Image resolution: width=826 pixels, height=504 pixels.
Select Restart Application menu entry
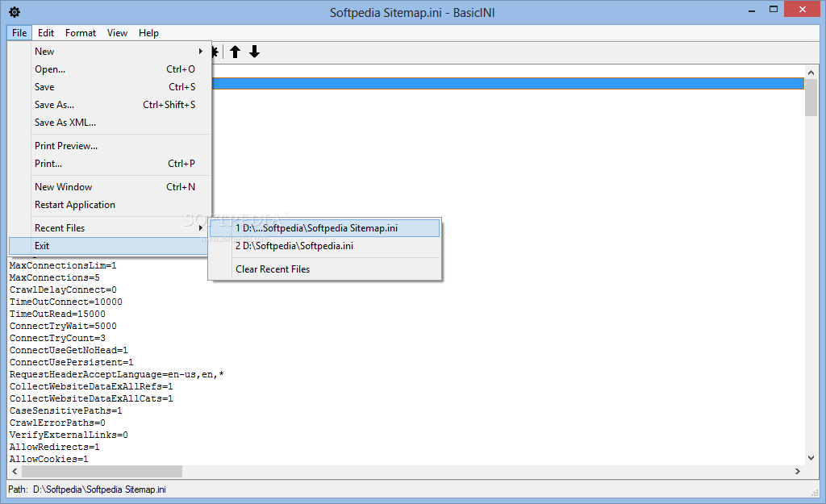[x=110, y=205]
